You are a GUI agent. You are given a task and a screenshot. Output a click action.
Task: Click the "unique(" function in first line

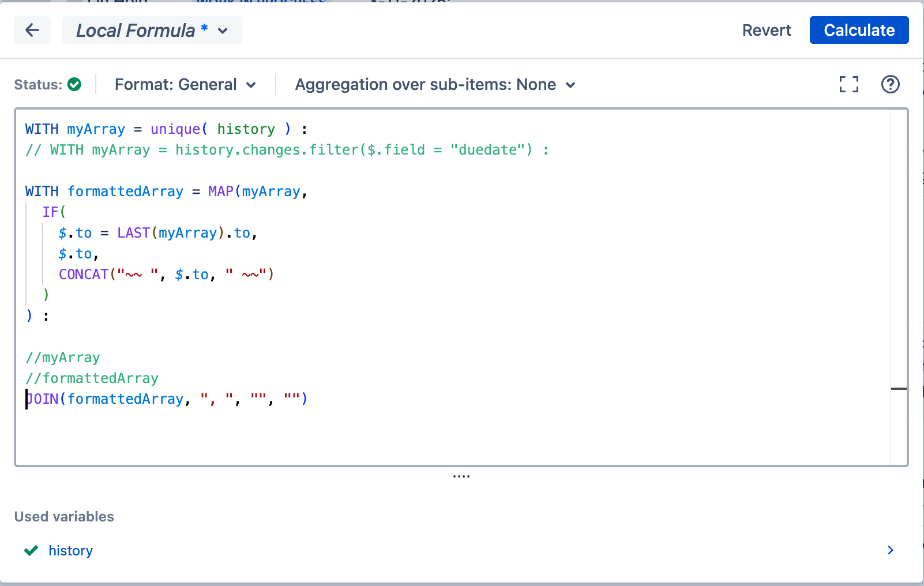click(x=179, y=129)
